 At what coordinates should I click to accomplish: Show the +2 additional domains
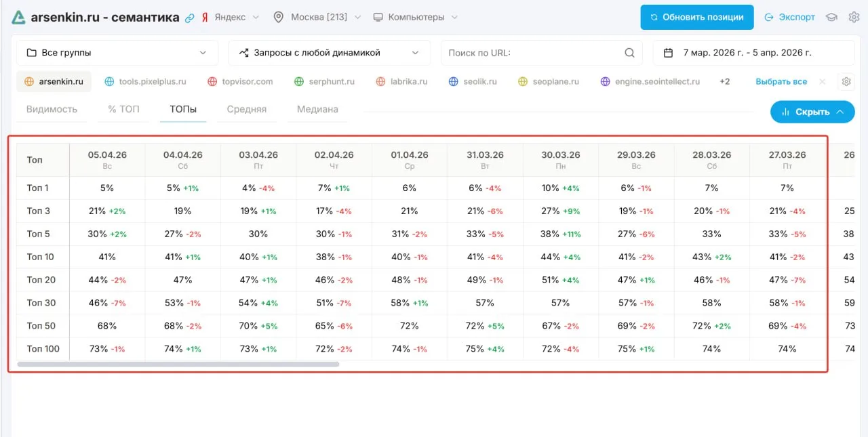click(725, 81)
